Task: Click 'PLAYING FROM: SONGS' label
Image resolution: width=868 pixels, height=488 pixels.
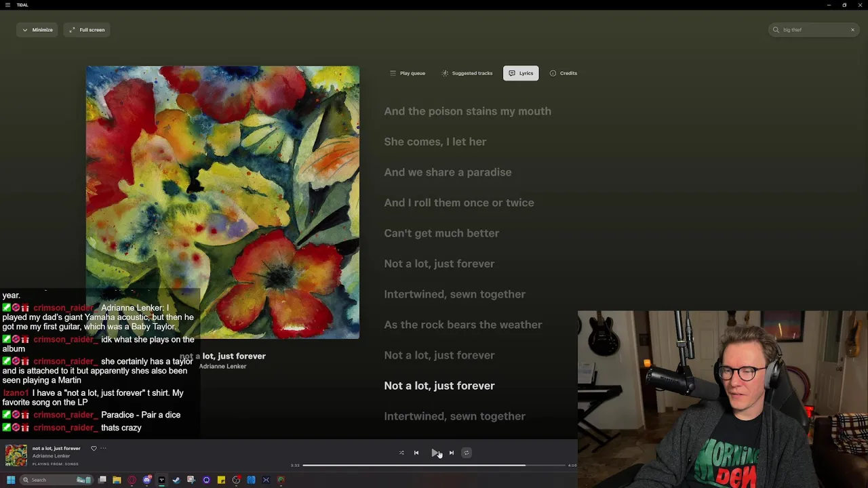Action: point(56,464)
